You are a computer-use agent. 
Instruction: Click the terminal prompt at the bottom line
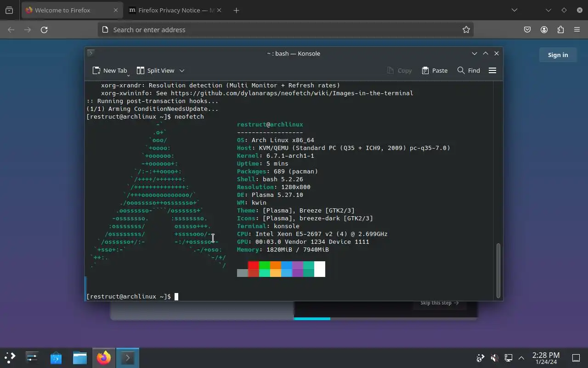coord(132,297)
